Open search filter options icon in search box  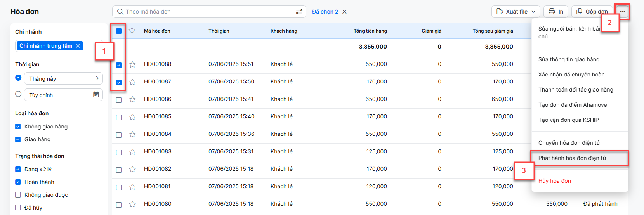(299, 12)
